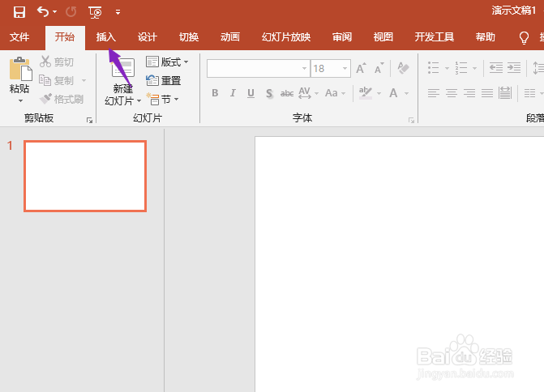This screenshot has width=544, height=392.
Task: Click the bullet list icon
Action: click(433, 68)
